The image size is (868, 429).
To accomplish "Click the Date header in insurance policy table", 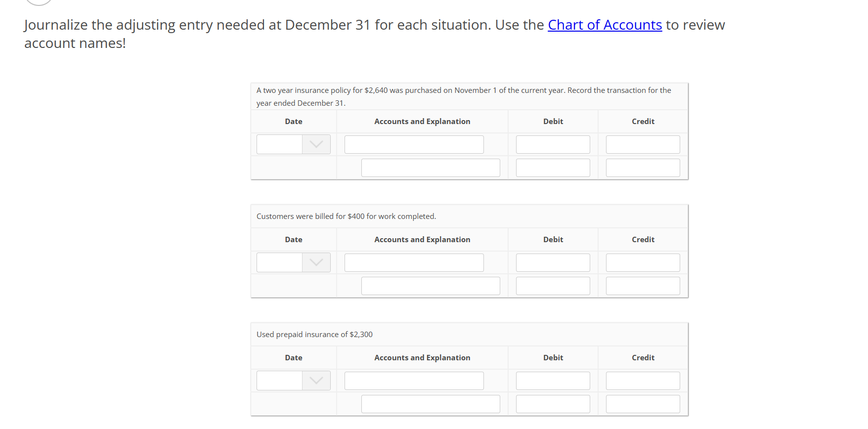I will (x=294, y=122).
